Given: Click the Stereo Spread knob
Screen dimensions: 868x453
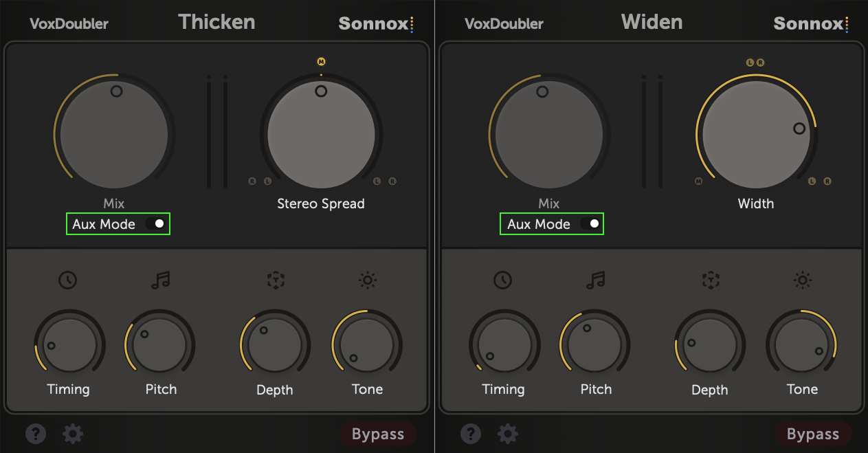Looking at the screenshot, I should pos(321,133).
